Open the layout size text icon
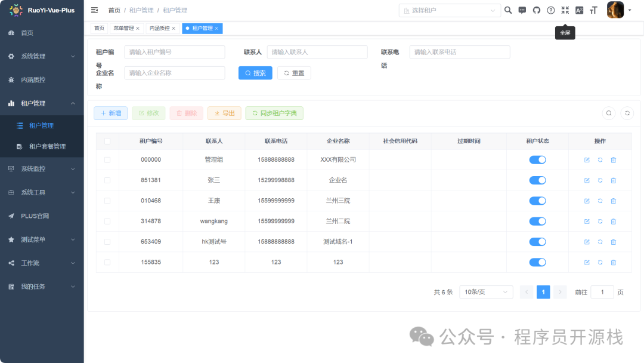644x363 pixels. pos(593,10)
